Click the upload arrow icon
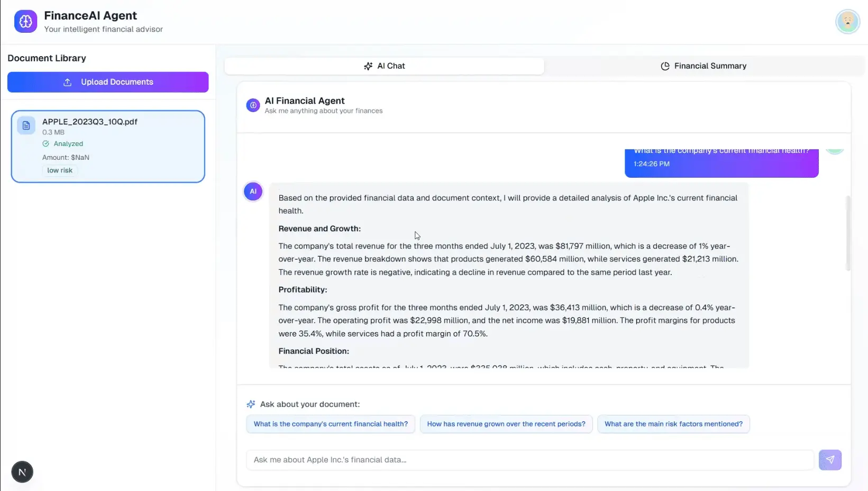868x491 pixels. coord(67,82)
